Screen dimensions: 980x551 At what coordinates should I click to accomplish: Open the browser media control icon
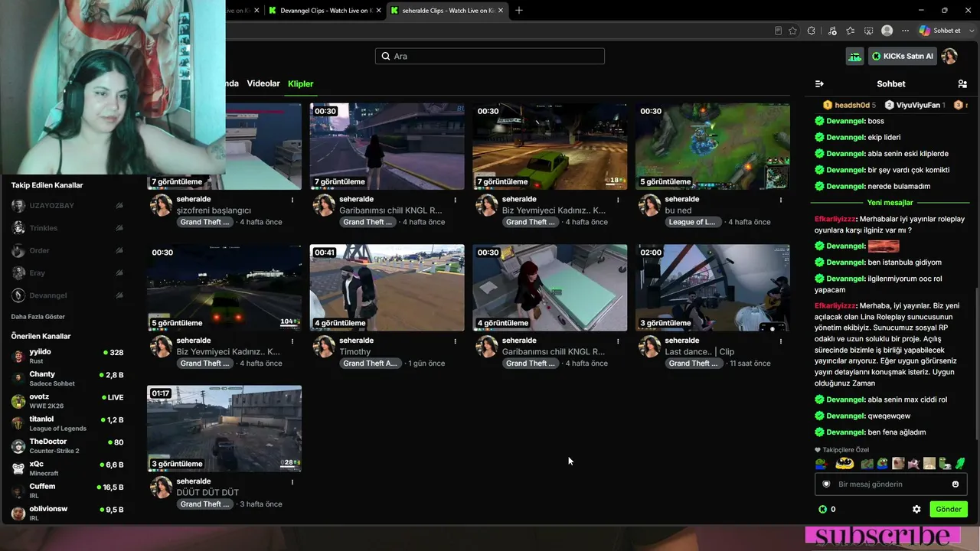coord(832,31)
